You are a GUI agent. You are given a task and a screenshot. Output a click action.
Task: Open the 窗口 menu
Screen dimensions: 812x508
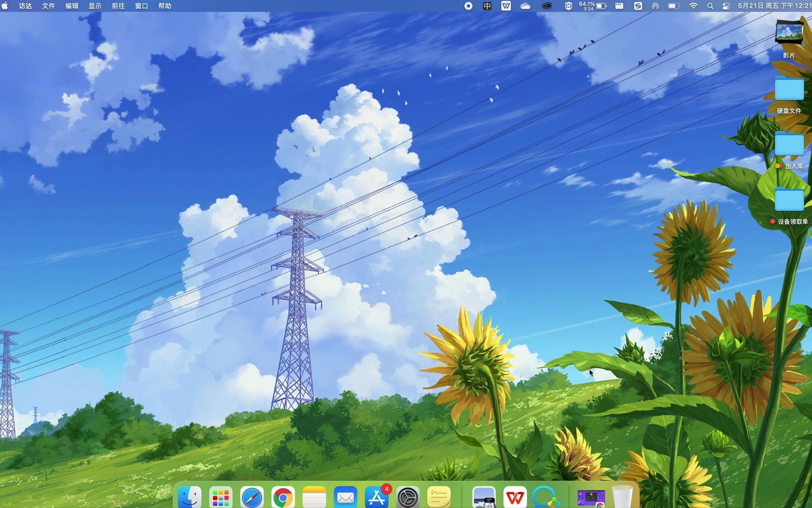[141, 6]
